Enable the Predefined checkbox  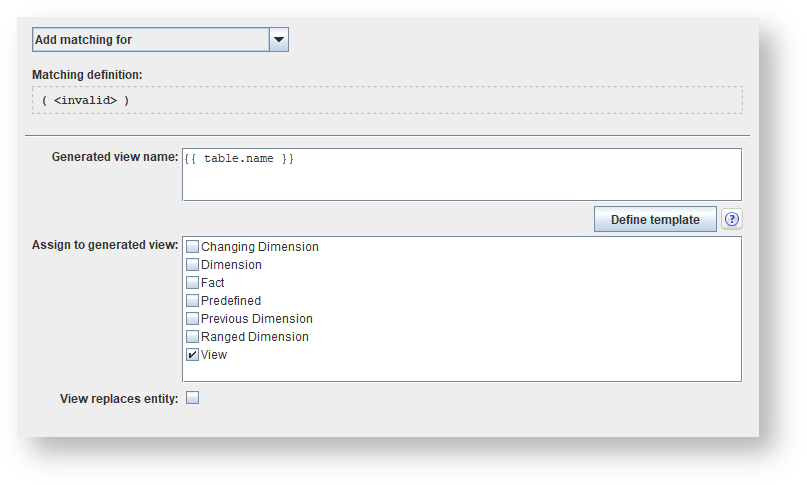(193, 301)
